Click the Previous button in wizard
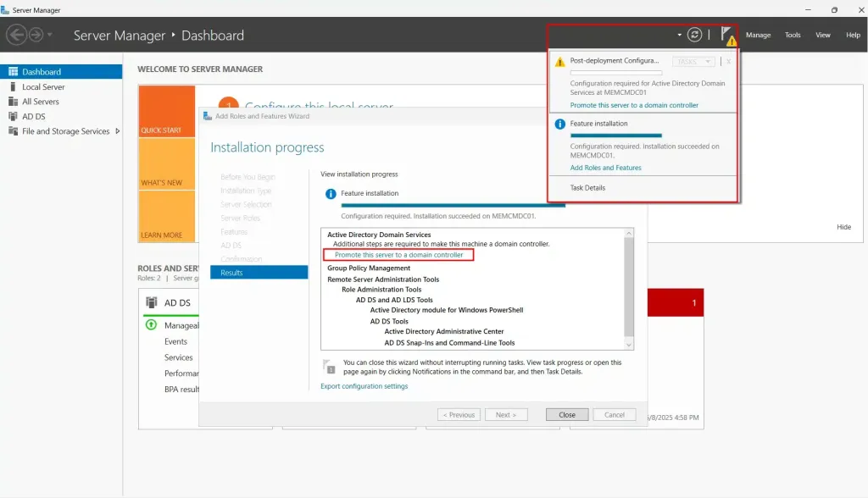Screen dimensions: 868x498 pos(459,414)
